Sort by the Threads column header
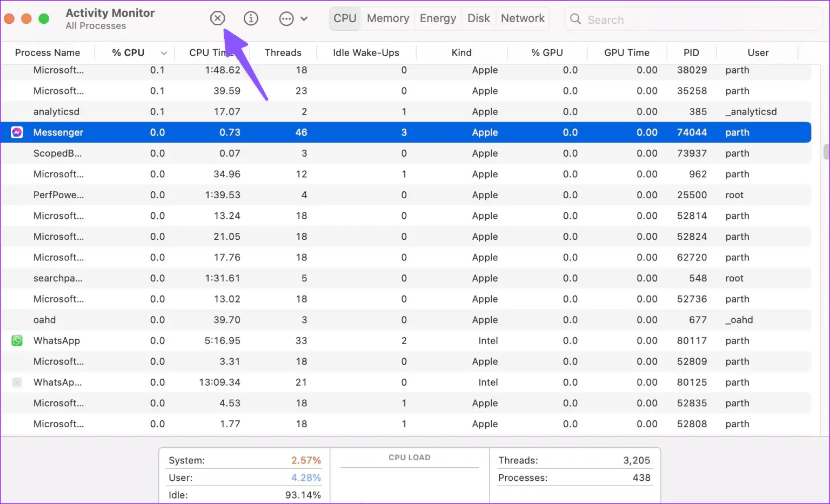830x504 pixels. (283, 52)
